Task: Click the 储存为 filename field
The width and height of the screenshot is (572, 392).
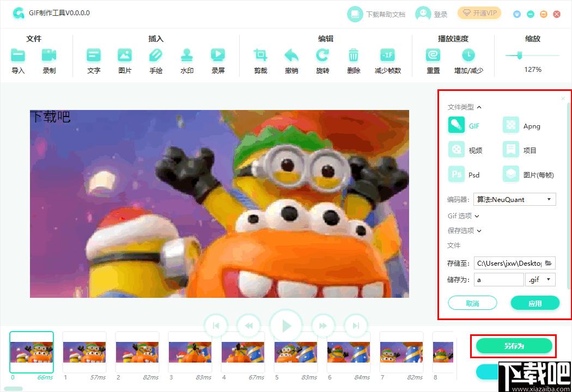Action: pos(498,280)
